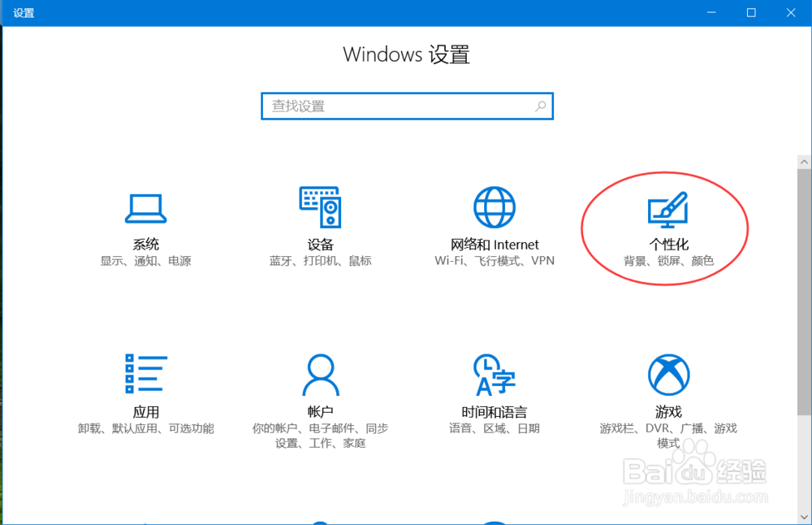The width and height of the screenshot is (812, 525).
Task: Open the System laptop icon
Action: point(145,208)
